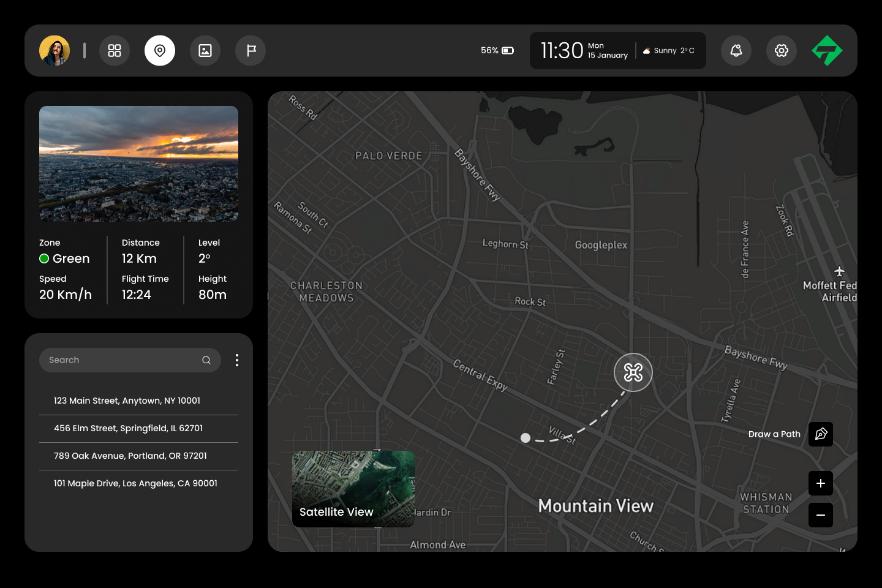Zoom in on the map
The image size is (882, 588).
(821, 483)
